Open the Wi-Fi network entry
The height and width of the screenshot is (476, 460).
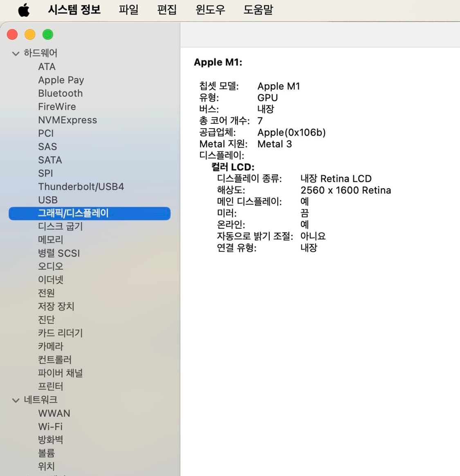(50, 426)
